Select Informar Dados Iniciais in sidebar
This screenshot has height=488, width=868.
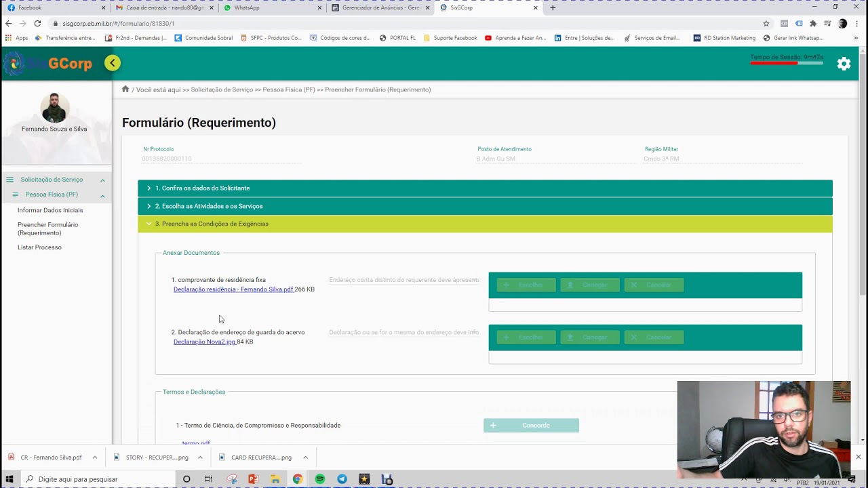(50, 210)
